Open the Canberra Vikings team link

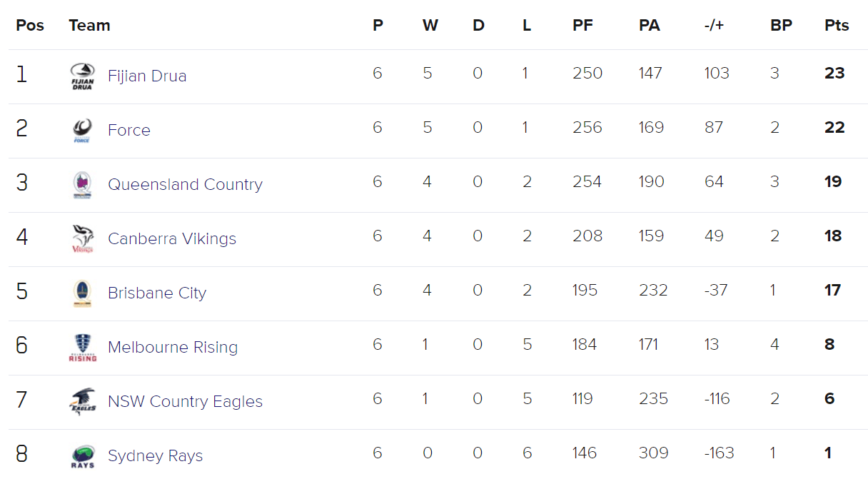pos(172,239)
